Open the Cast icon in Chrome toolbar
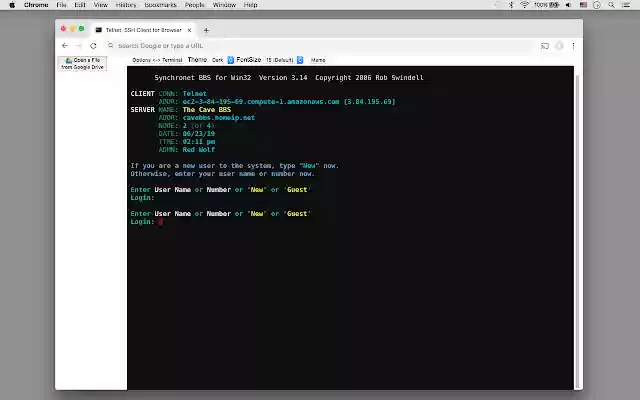 coord(544,46)
